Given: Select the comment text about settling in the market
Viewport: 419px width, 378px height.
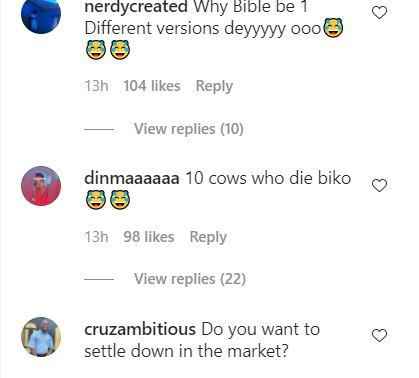Looking at the screenshot, I should (x=202, y=340).
